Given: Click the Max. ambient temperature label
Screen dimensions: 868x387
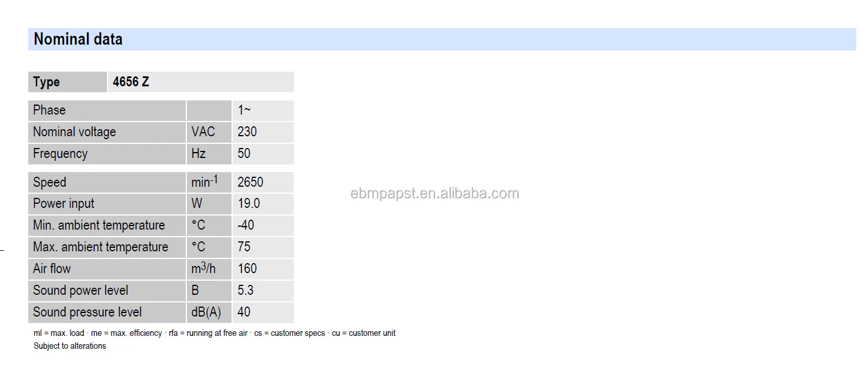Looking at the screenshot, I should coord(100,247).
